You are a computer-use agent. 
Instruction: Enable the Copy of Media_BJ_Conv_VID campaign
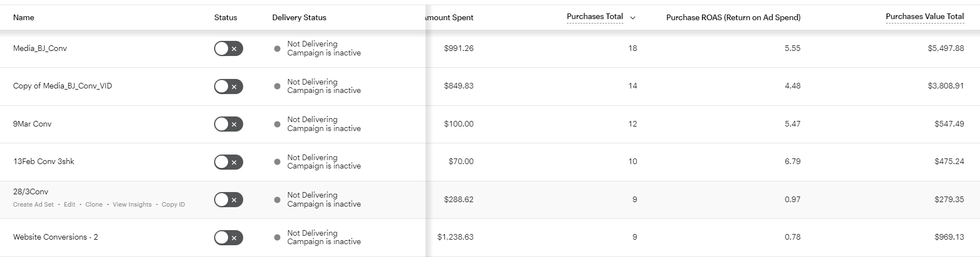[228, 86]
